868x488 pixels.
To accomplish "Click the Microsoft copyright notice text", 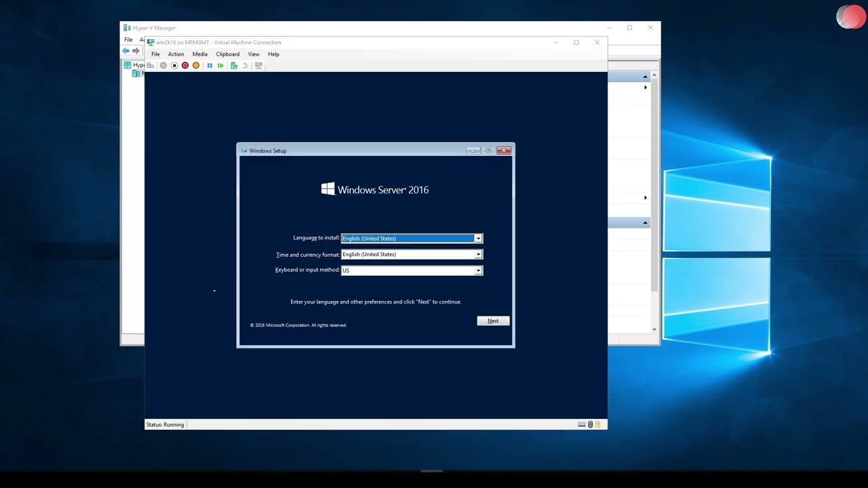I will [298, 325].
